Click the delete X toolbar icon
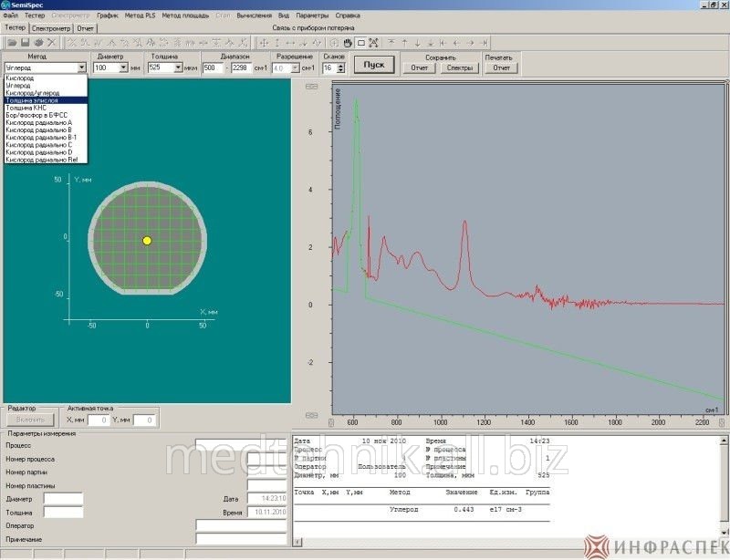Image resolution: width=730 pixels, height=560 pixels. coord(52,42)
